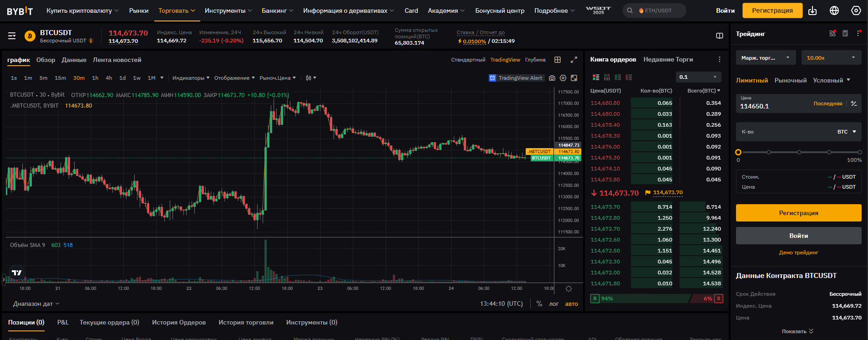Image resolution: width=868 pixels, height=340 pixels.
Task: Expand the Условный order type dropdown
Action: click(x=832, y=80)
